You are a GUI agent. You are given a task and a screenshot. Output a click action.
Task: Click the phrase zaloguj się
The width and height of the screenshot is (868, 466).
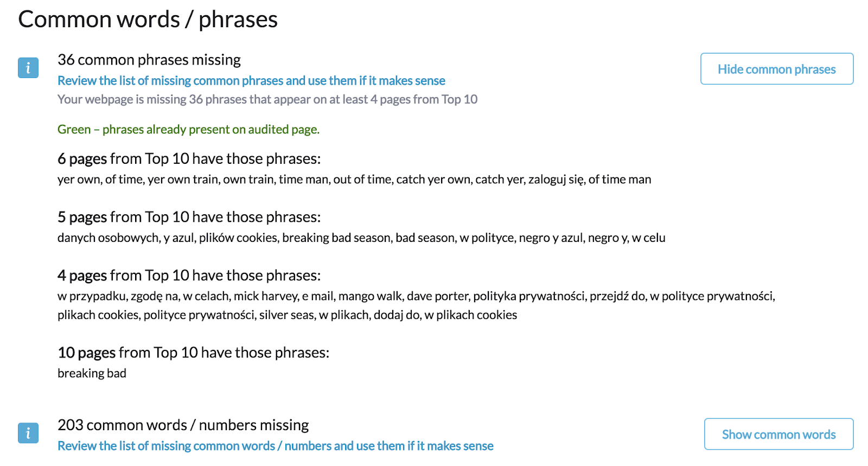[556, 180]
